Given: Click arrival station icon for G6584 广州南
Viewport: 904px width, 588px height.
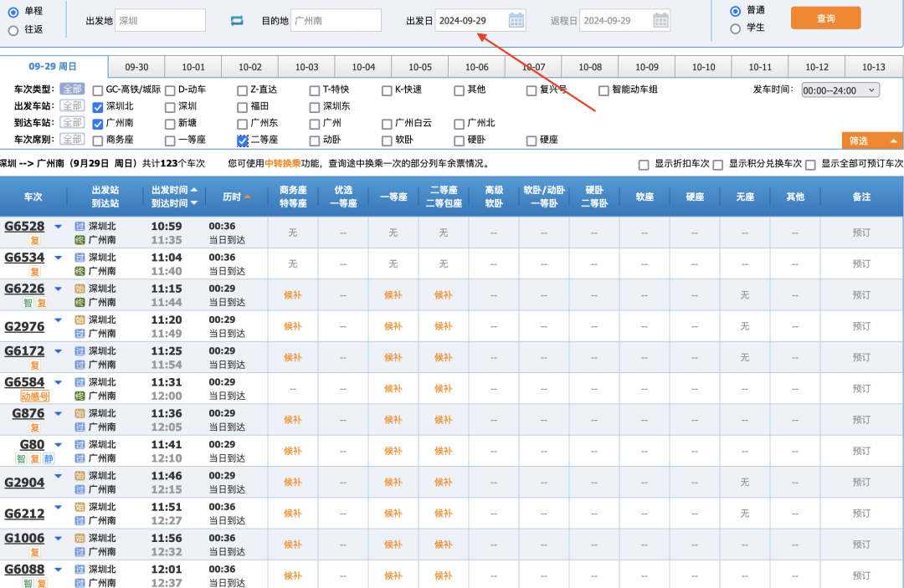Looking at the screenshot, I should click(80, 396).
